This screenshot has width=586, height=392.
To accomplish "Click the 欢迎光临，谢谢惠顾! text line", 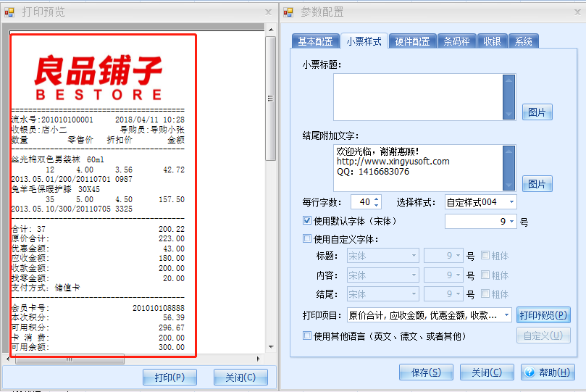I will point(377,151).
